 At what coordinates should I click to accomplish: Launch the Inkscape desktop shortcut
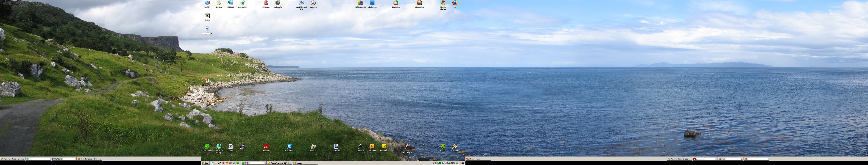tap(360, 148)
